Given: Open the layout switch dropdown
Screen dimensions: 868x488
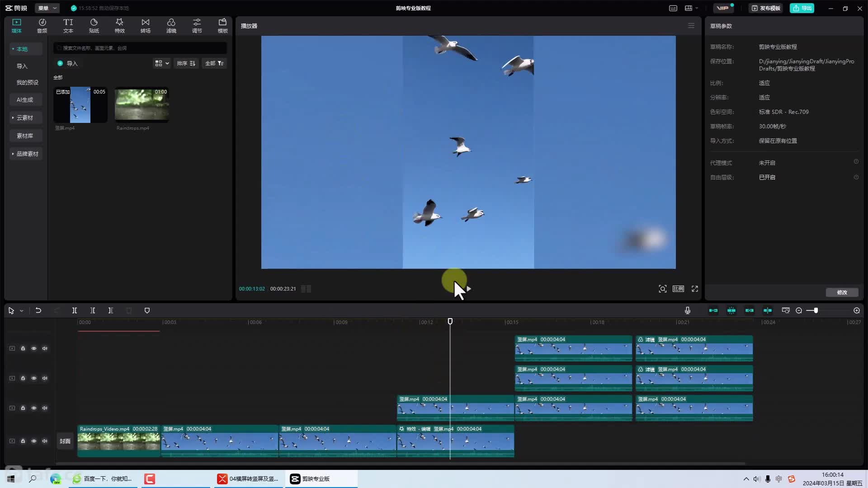Looking at the screenshot, I should coord(692,8).
